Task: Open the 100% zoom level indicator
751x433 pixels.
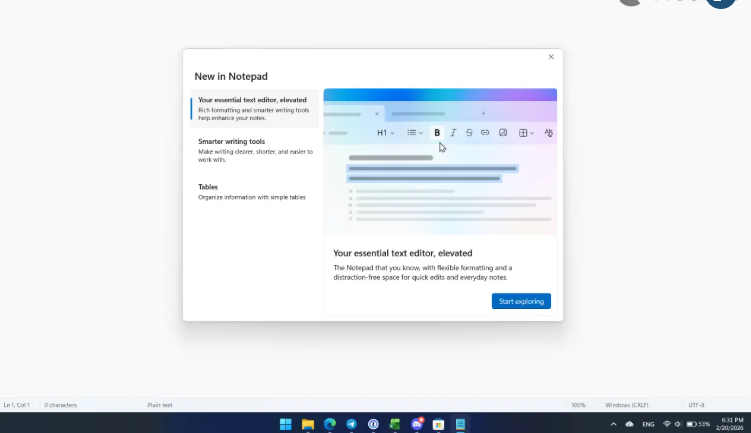Action: tap(578, 405)
